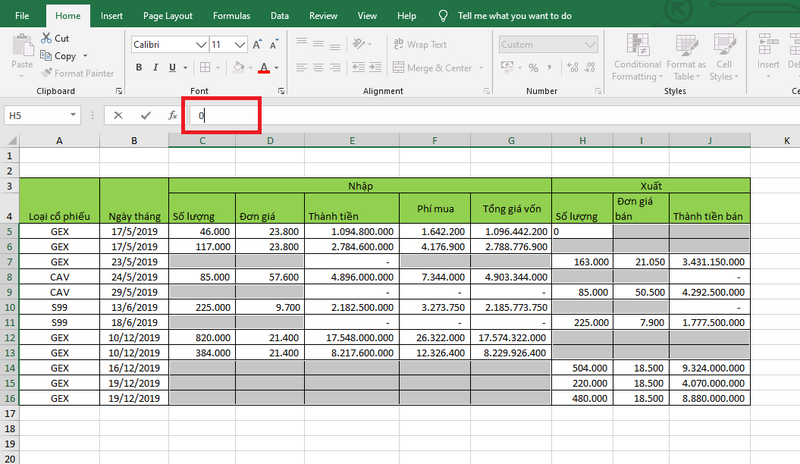This screenshot has height=464, width=800.
Task: Click the Cut scissors icon
Action: [x=46, y=39]
